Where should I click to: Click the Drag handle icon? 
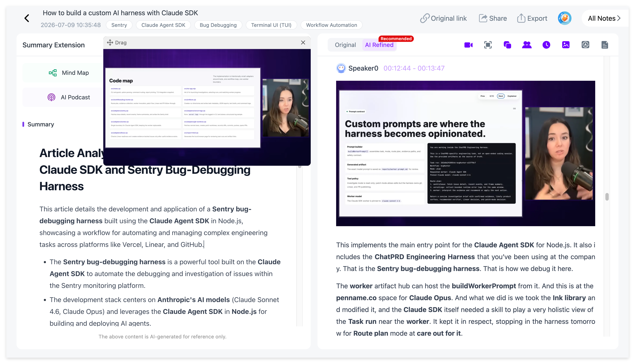coord(110,42)
